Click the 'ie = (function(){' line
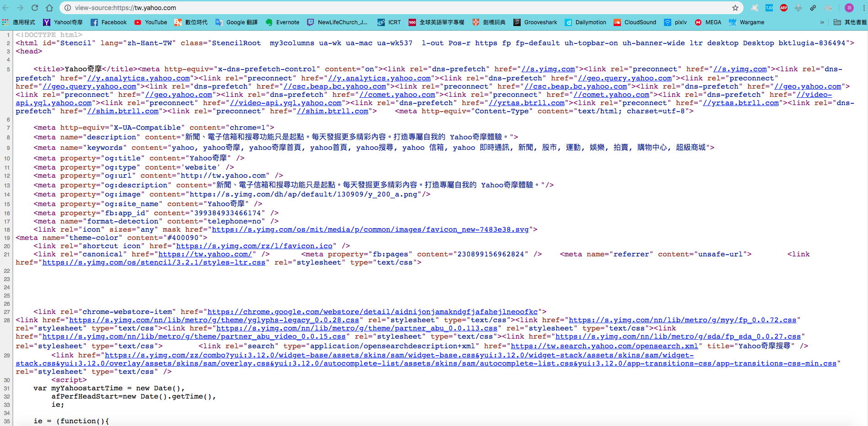868x426 pixels. [71, 421]
